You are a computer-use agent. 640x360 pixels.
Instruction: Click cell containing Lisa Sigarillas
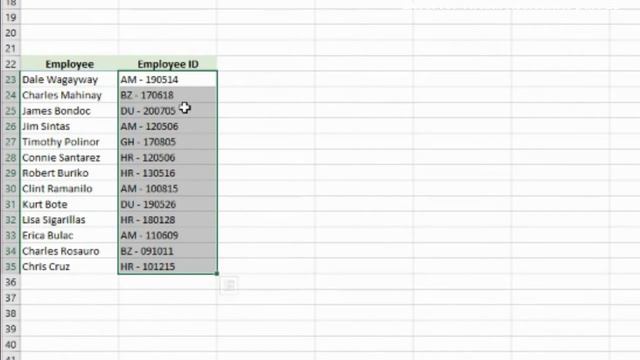coord(69,220)
